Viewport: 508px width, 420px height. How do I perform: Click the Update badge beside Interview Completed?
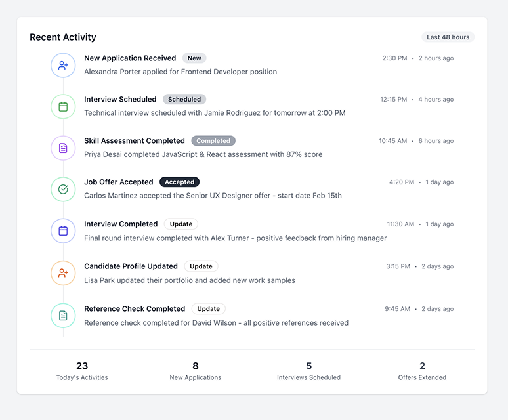(180, 224)
